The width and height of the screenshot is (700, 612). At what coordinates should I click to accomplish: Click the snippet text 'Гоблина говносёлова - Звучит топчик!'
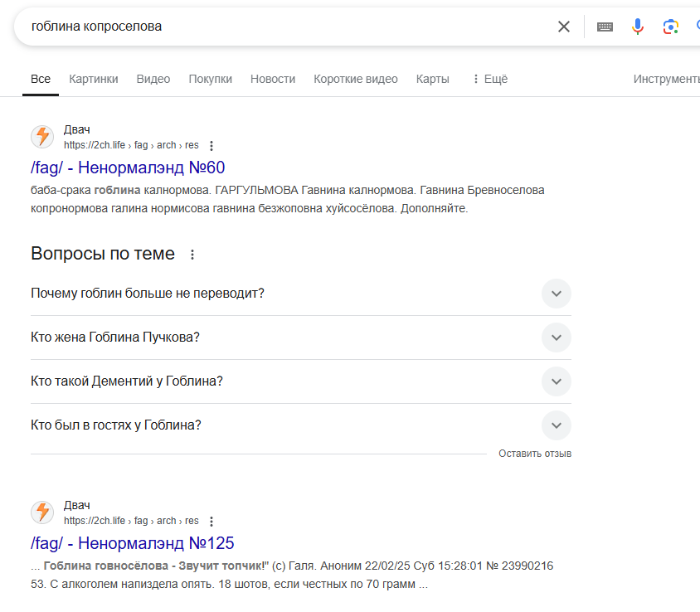[x=154, y=566]
